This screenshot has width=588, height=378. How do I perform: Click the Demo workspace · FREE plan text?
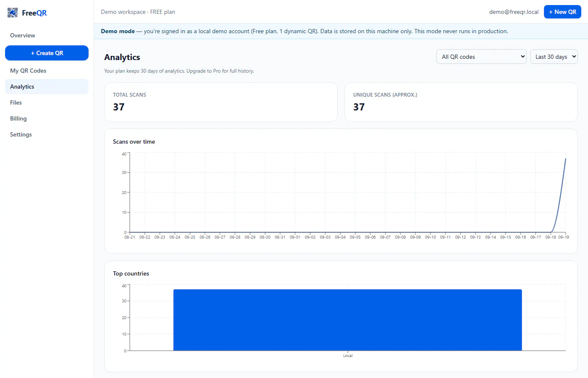(138, 12)
